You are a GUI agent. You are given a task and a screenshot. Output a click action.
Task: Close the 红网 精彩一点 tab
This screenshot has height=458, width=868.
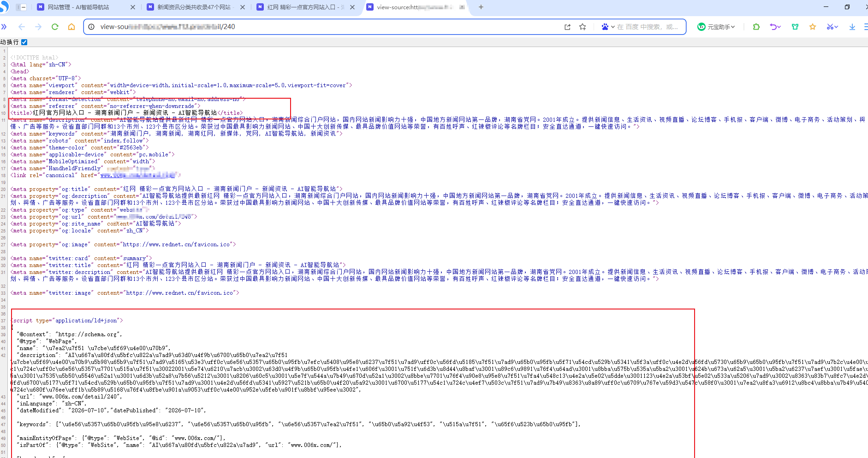point(352,7)
